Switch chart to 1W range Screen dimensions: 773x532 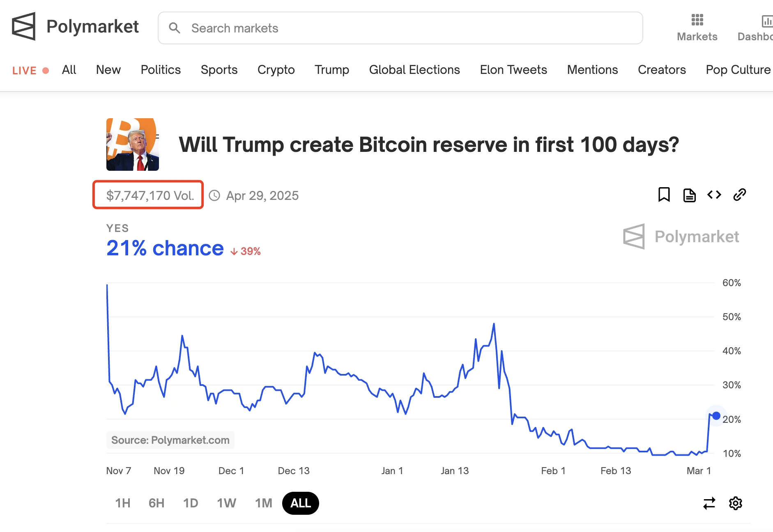pyautogui.click(x=226, y=503)
